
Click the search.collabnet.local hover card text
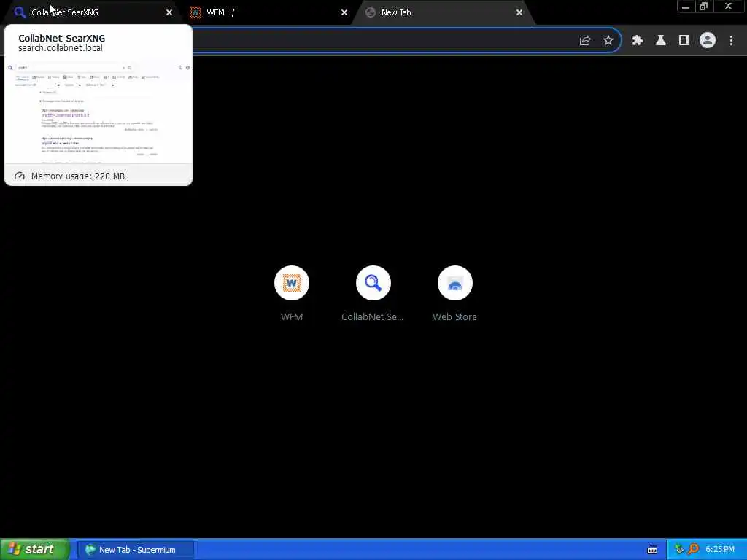60,48
